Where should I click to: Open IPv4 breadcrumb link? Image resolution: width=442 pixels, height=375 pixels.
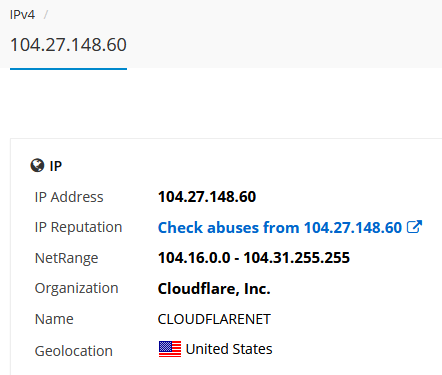point(22,15)
